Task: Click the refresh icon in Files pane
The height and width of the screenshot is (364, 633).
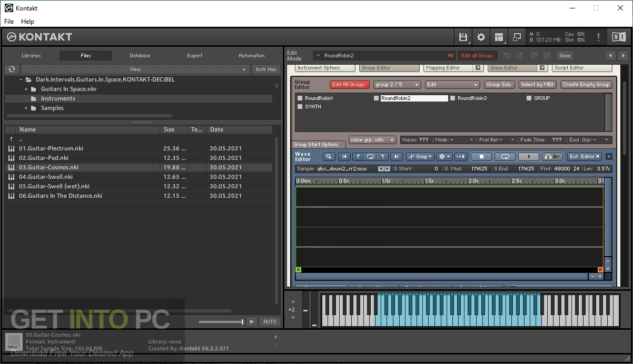Action: [12, 69]
